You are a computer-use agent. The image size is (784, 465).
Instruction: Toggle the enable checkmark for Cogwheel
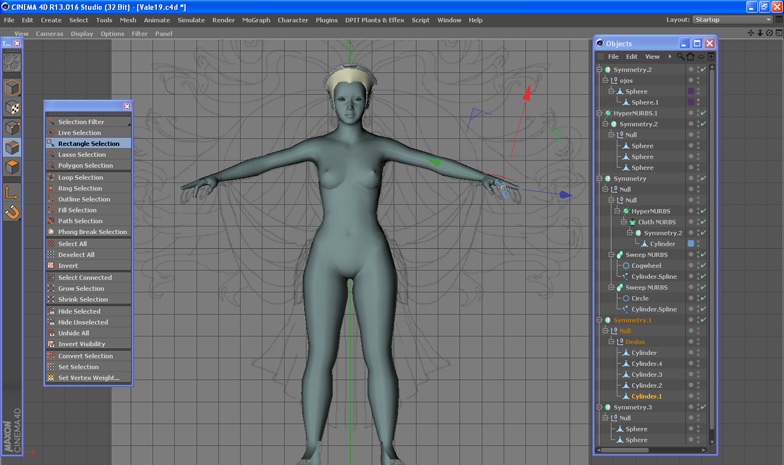pyautogui.click(x=703, y=266)
